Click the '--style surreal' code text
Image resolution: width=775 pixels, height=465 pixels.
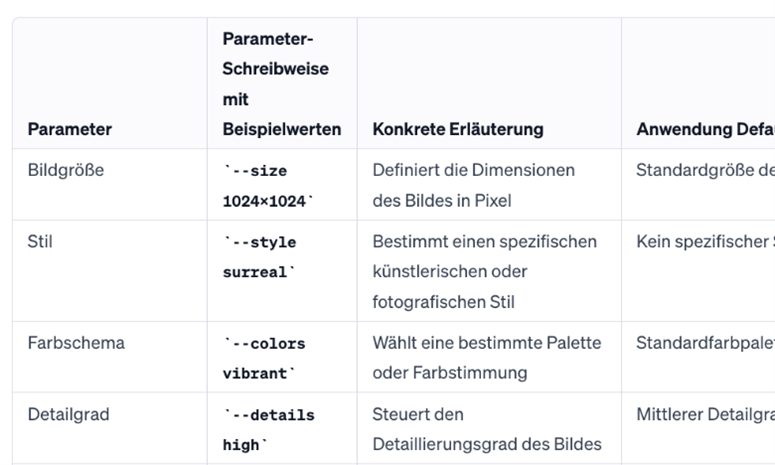pyautogui.click(x=260, y=257)
